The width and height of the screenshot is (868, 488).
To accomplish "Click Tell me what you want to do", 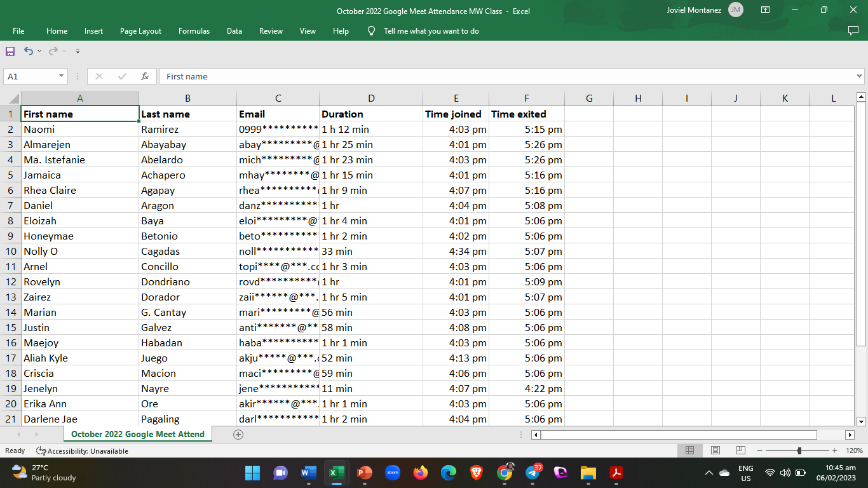I will [x=431, y=31].
